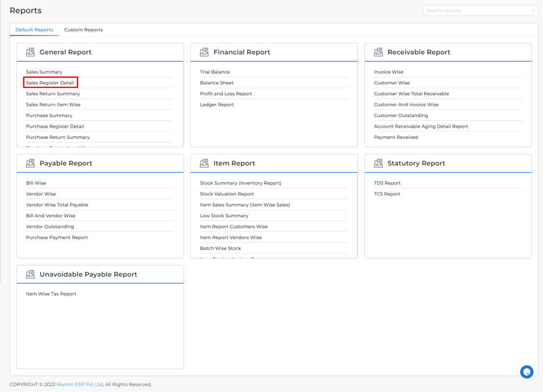The width and height of the screenshot is (543, 392).
Task: Open the Vendor Outstanding report
Action: pos(50,227)
